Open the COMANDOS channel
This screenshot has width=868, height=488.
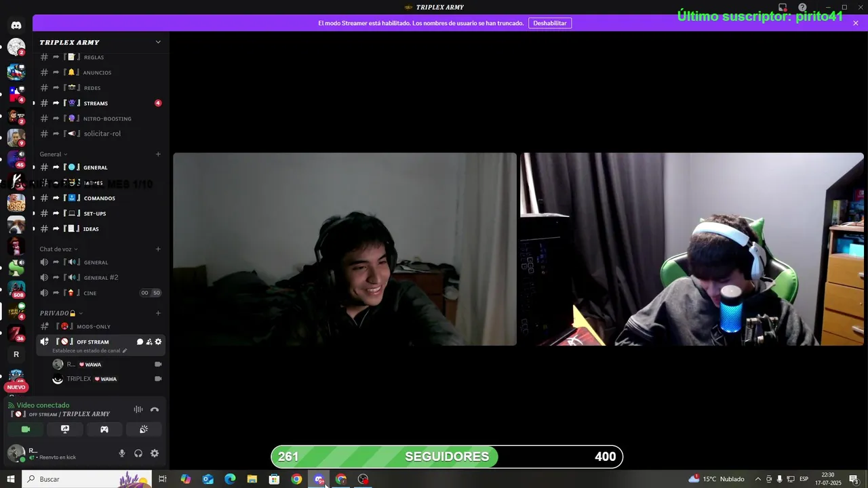coord(100,198)
